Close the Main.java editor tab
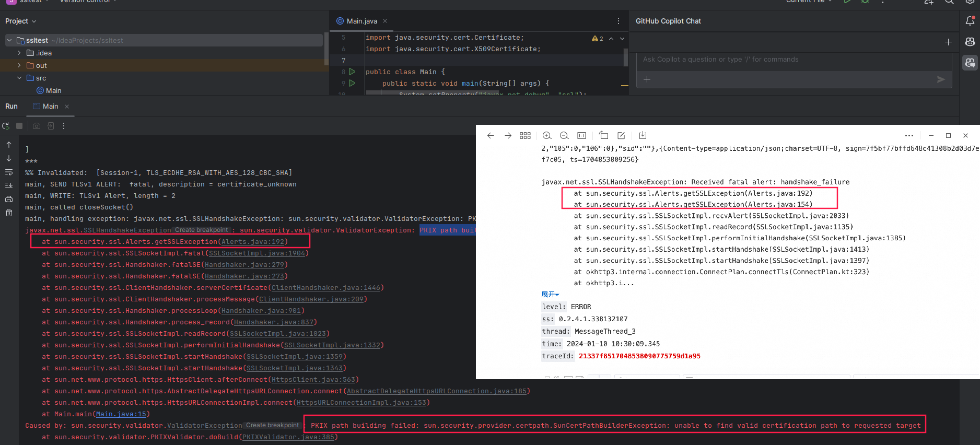The image size is (980, 445). tap(385, 21)
